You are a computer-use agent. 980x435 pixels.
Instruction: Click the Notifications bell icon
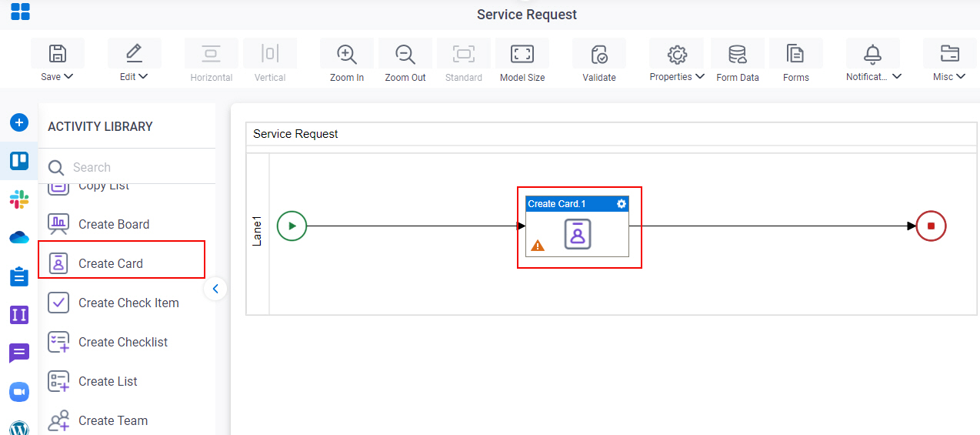pyautogui.click(x=873, y=54)
